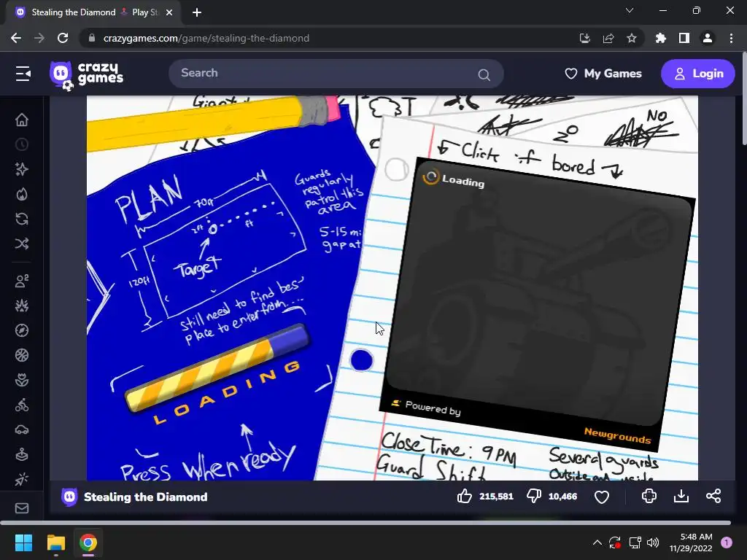Viewport: 747px width, 560px height.
Task: Open Action games explosion icon
Action: [x=22, y=306]
